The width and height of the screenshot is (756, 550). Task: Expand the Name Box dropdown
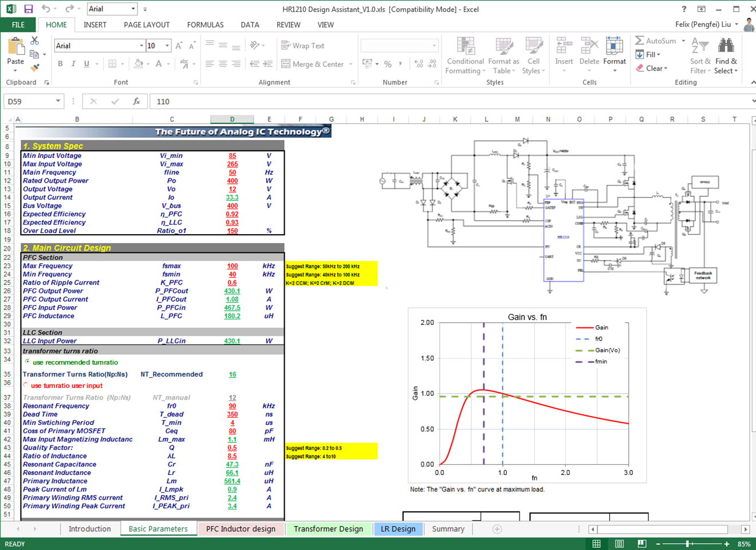coord(58,101)
